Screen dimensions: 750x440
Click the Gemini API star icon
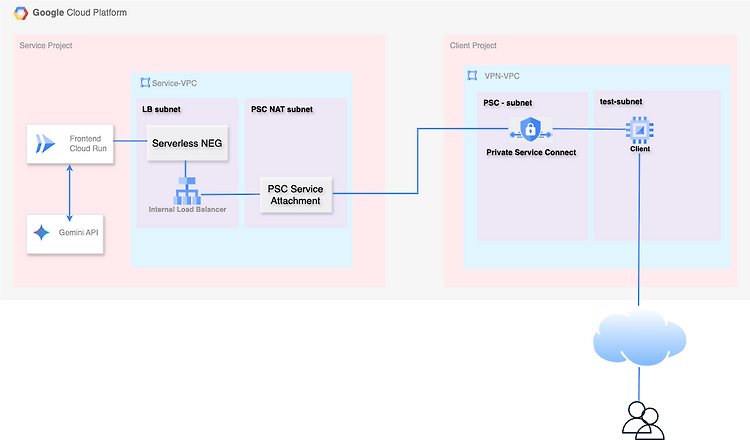(41, 232)
